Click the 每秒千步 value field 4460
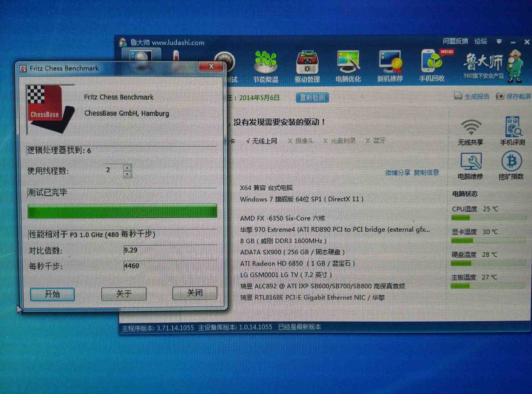 pyautogui.click(x=170, y=265)
